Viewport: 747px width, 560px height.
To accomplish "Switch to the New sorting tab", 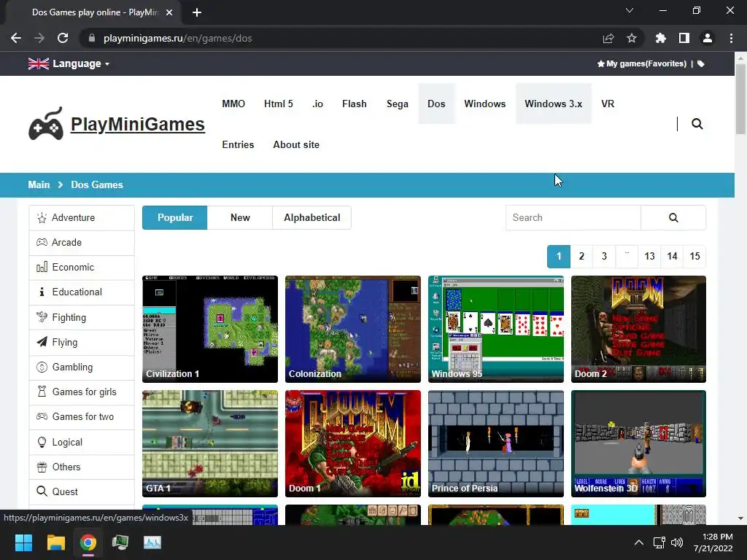I will click(240, 217).
